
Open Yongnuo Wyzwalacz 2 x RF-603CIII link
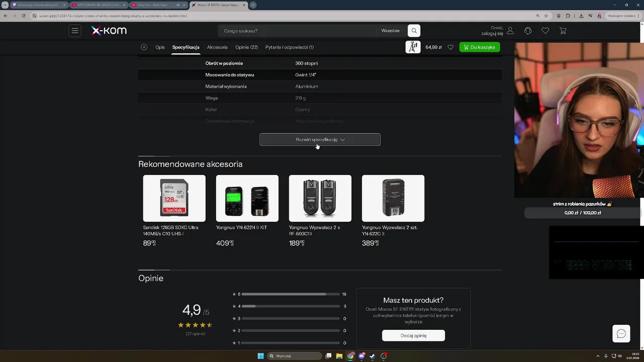pos(314,230)
